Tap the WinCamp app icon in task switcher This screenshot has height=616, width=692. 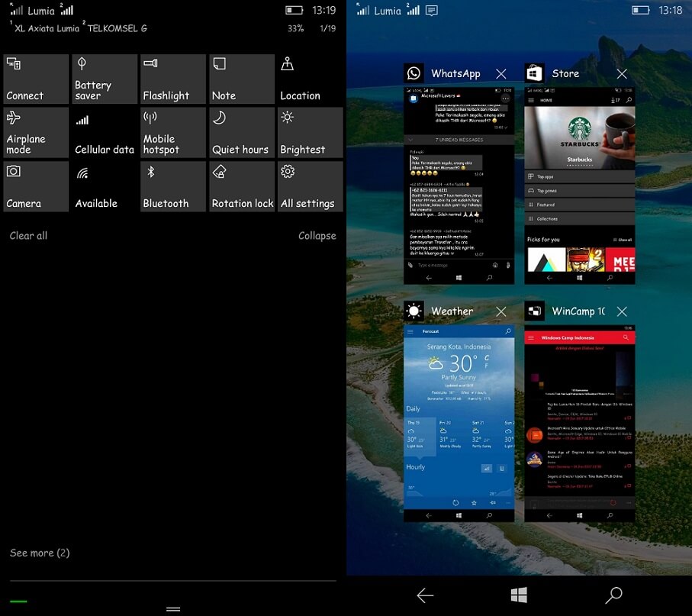pyautogui.click(x=534, y=311)
